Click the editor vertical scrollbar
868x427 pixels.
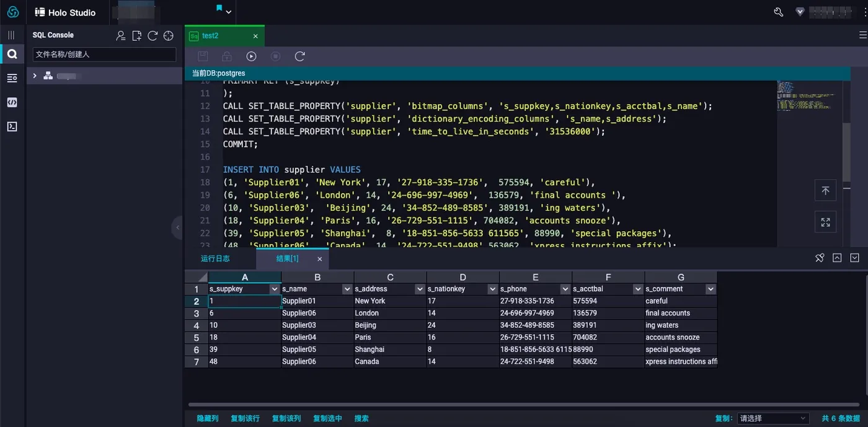point(846,152)
